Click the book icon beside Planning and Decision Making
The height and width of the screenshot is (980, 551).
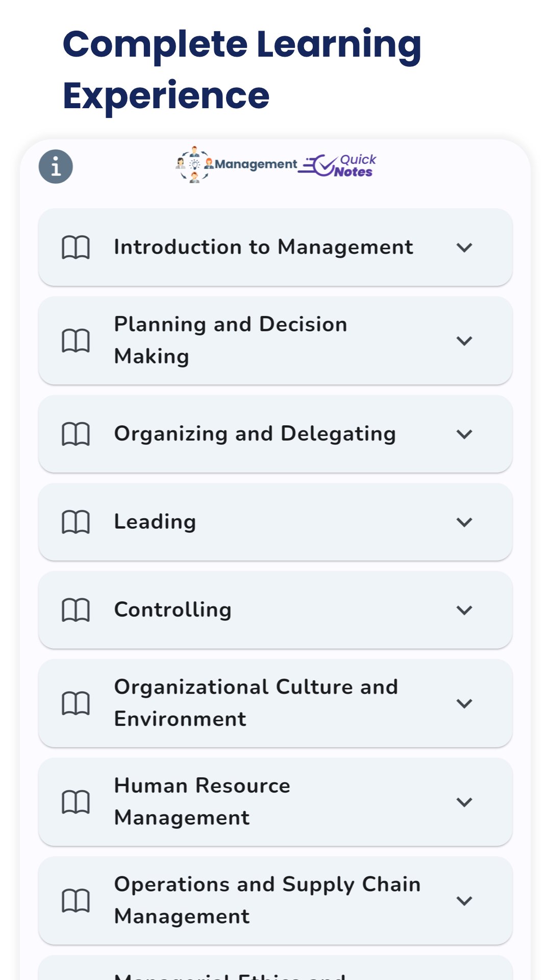point(76,340)
